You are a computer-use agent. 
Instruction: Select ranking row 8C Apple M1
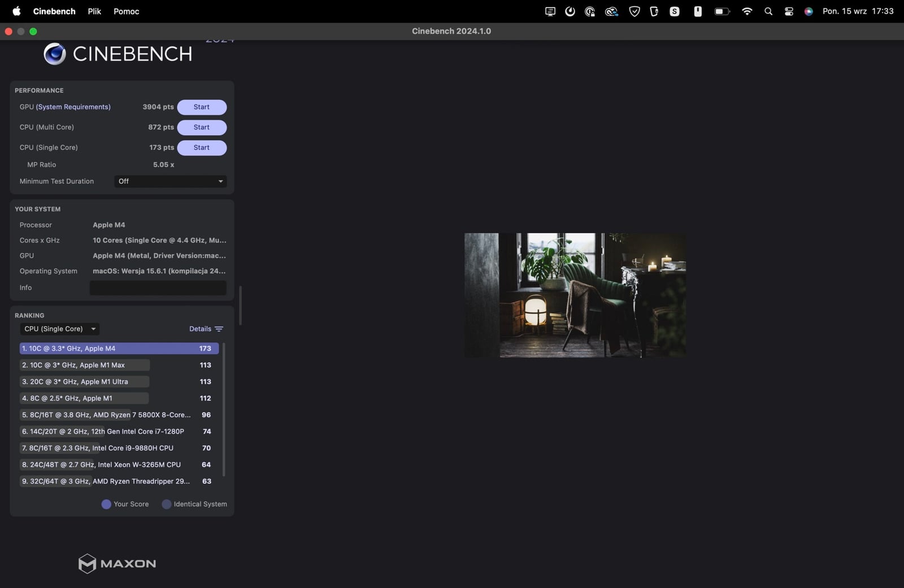coord(119,398)
